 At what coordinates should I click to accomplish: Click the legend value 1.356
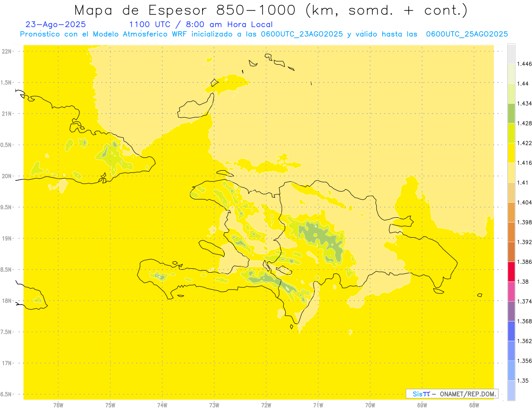click(524, 361)
